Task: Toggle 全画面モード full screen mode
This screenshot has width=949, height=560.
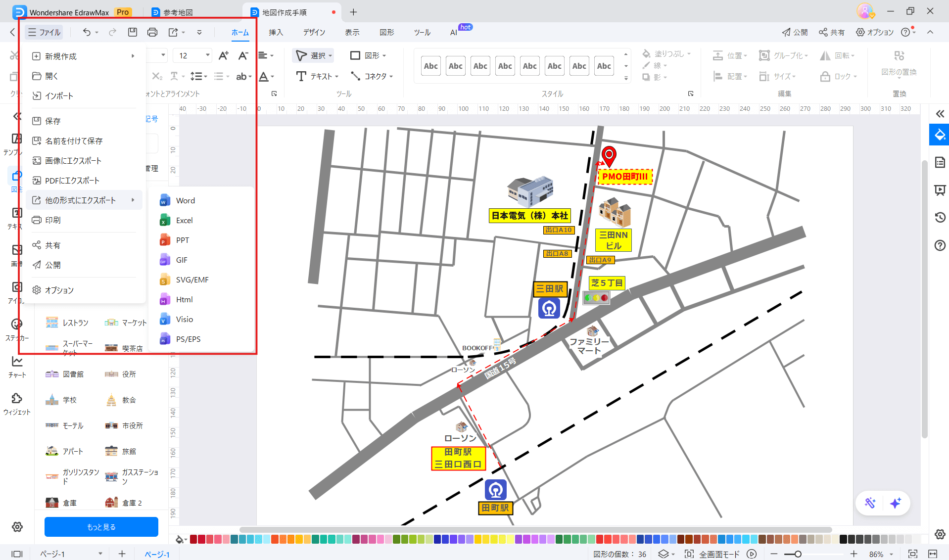Action: coord(712,554)
